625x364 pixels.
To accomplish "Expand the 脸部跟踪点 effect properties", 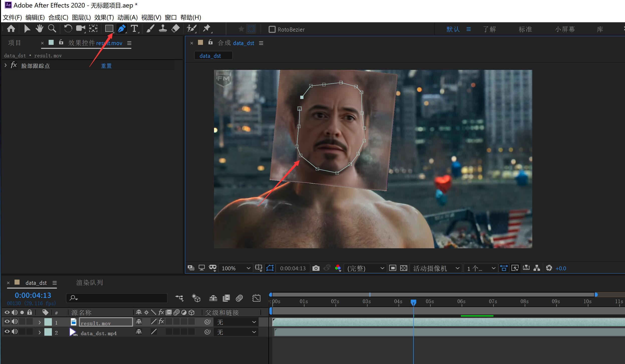I will [6, 65].
